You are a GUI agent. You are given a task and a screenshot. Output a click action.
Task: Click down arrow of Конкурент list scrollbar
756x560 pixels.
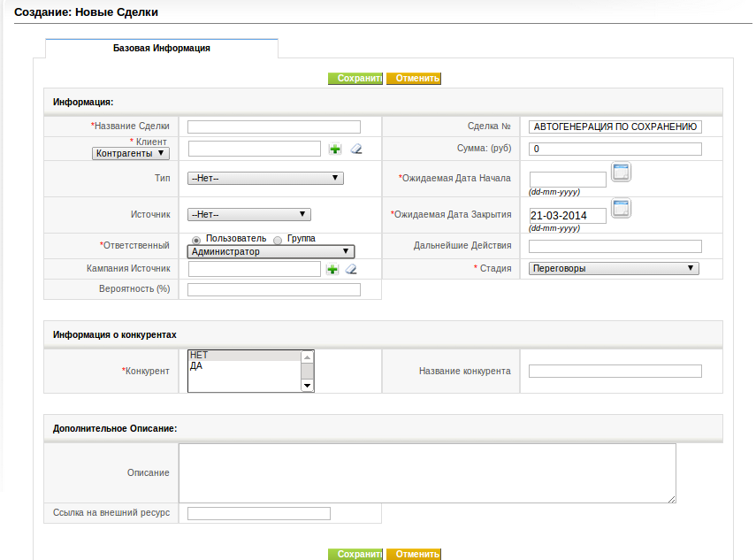coord(307,386)
